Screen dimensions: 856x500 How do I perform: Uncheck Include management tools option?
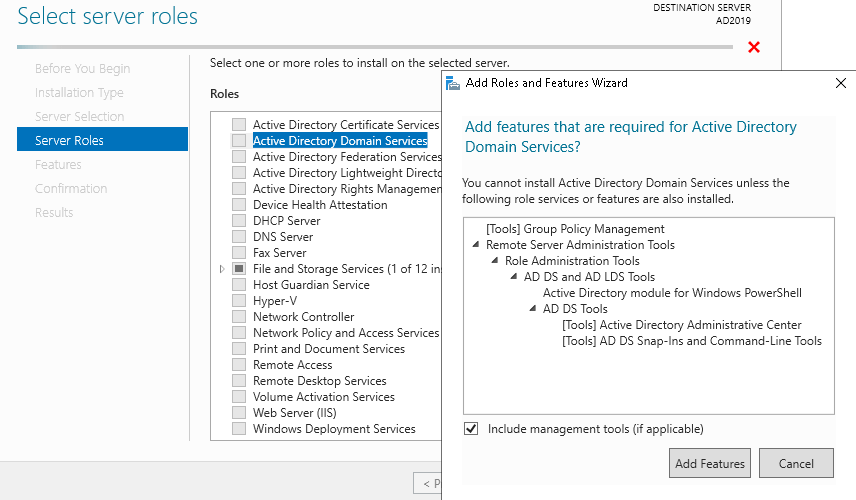coord(471,428)
